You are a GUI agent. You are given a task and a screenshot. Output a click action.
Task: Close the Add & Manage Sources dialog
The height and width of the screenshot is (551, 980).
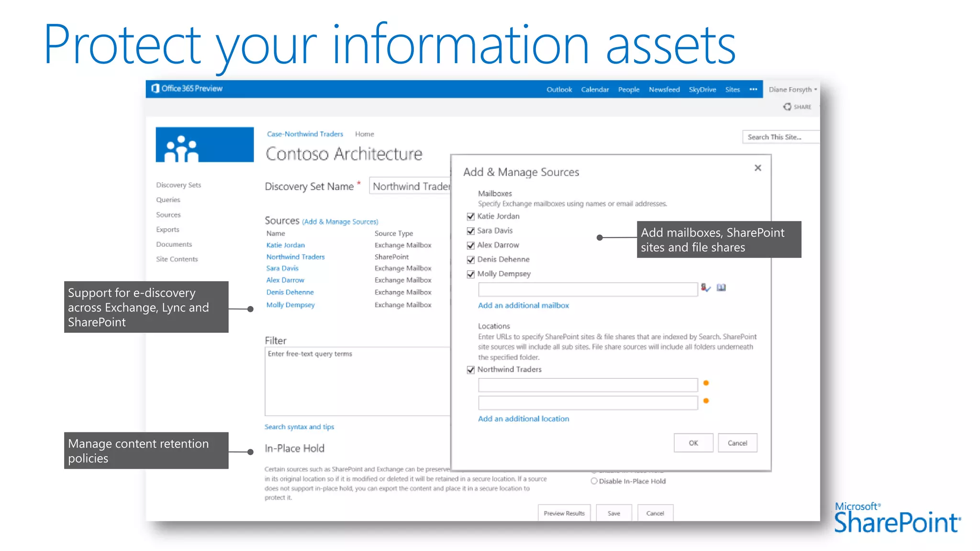pyautogui.click(x=757, y=168)
